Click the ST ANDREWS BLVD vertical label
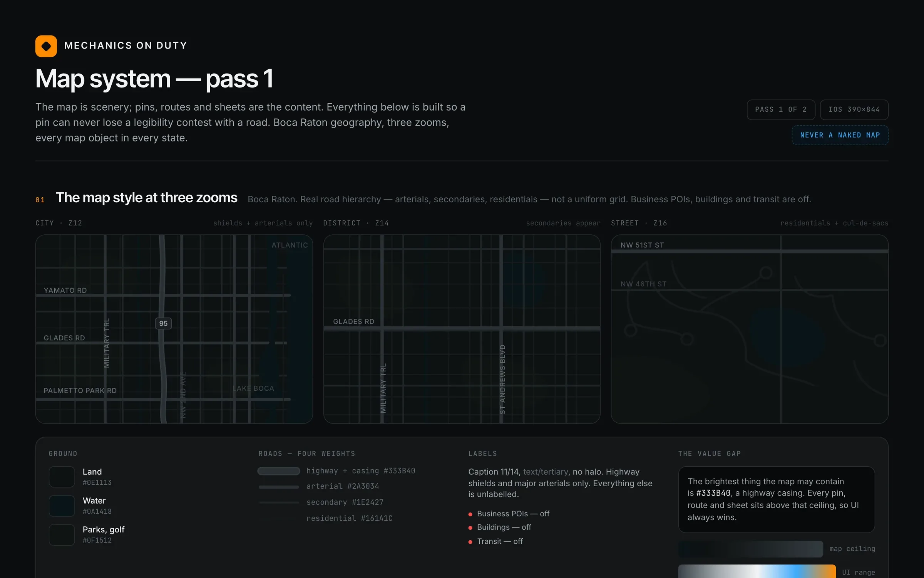Viewport: 924px width, 578px height. point(502,380)
